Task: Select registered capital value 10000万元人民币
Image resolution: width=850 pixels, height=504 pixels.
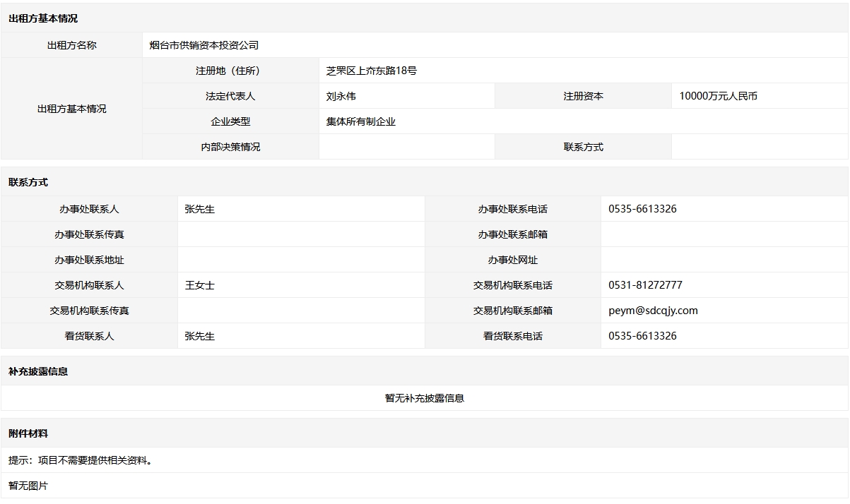Action: click(718, 96)
